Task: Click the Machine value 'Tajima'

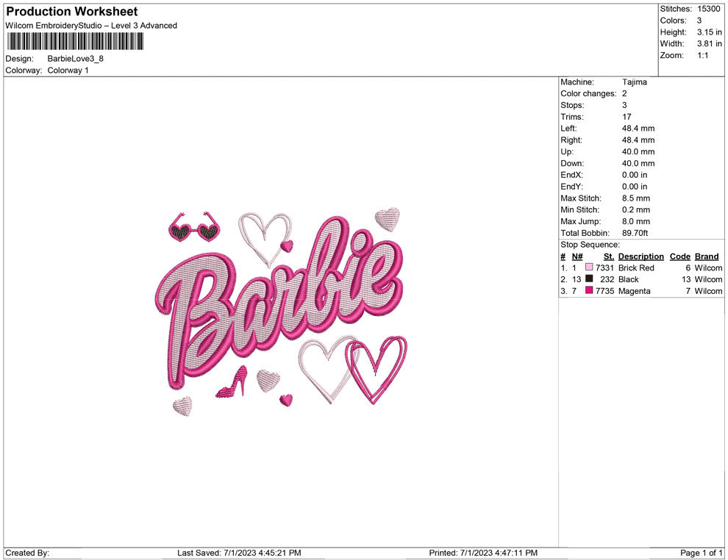Action: [634, 82]
